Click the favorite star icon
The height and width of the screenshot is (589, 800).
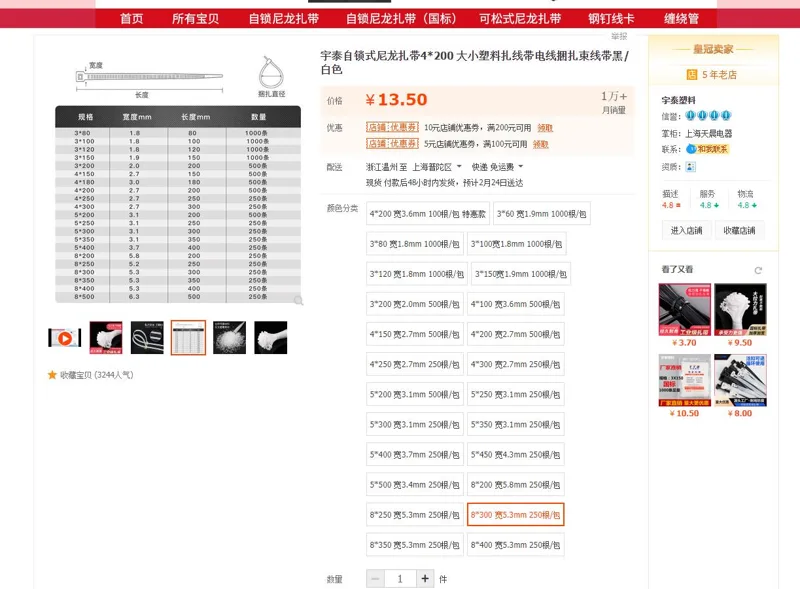click(x=52, y=375)
